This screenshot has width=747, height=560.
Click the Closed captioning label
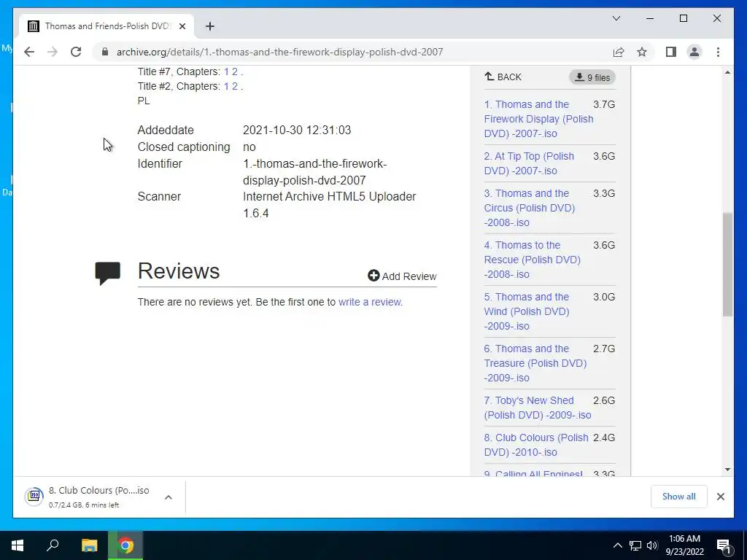[x=184, y=147]
